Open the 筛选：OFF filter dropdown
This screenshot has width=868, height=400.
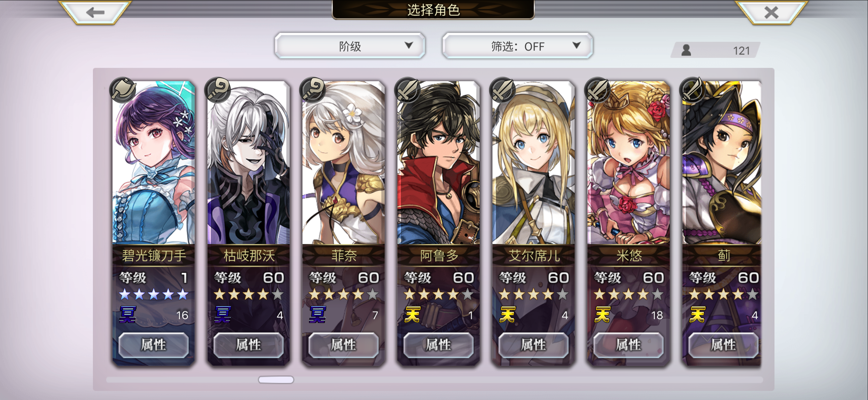(x=518, y=46)
